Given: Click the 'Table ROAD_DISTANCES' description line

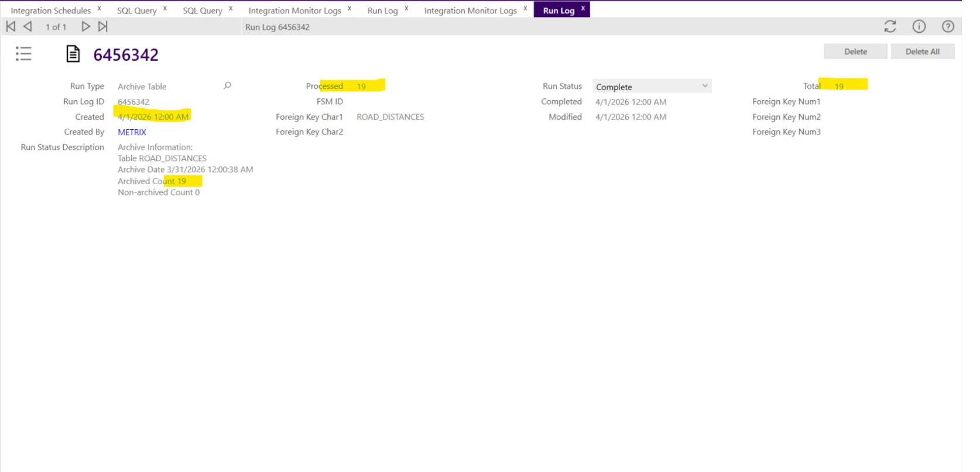Looking at the screenshot, I should [x=162, y=159].
